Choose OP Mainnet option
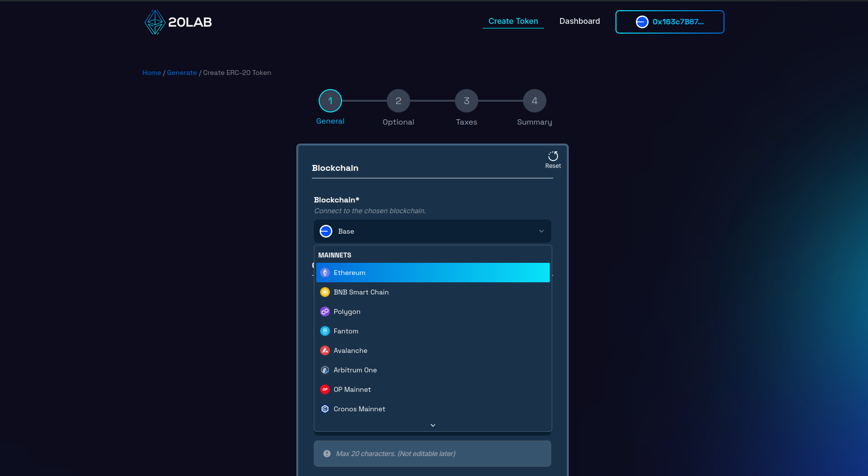The image size is (868, 476). point(433,389)
